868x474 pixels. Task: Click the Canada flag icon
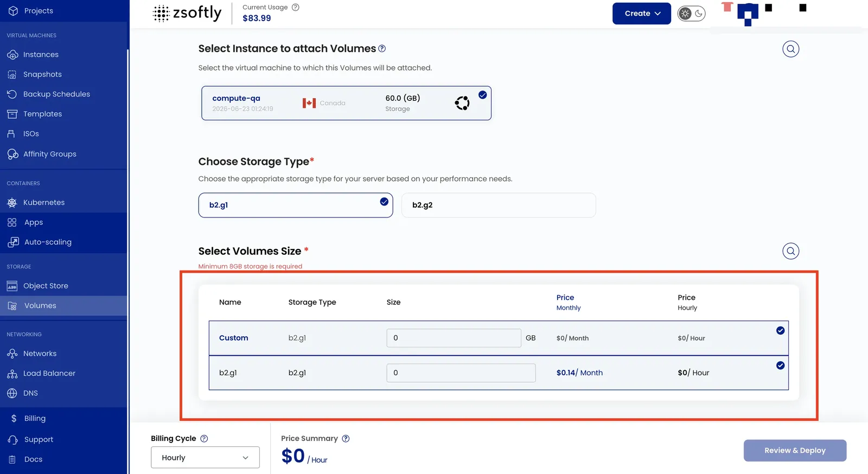tap(309, 103)
